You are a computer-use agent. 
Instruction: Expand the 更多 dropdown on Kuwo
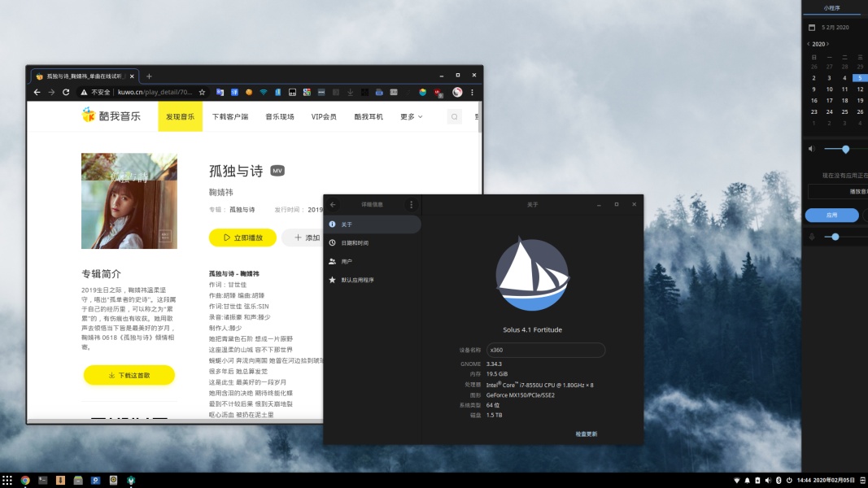[x=412, y=117]
